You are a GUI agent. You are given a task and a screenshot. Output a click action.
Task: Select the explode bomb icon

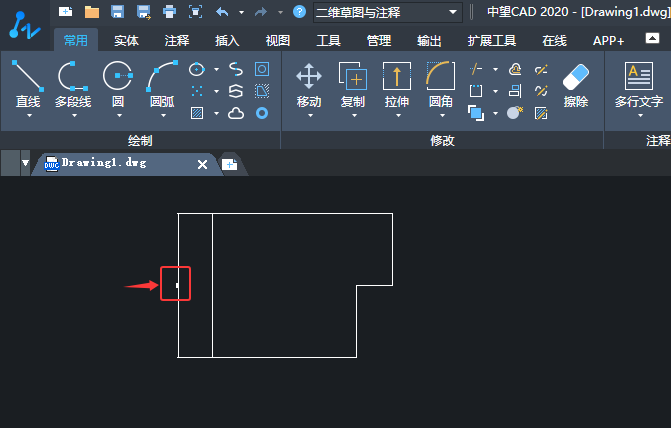click(x=515, y=113)
